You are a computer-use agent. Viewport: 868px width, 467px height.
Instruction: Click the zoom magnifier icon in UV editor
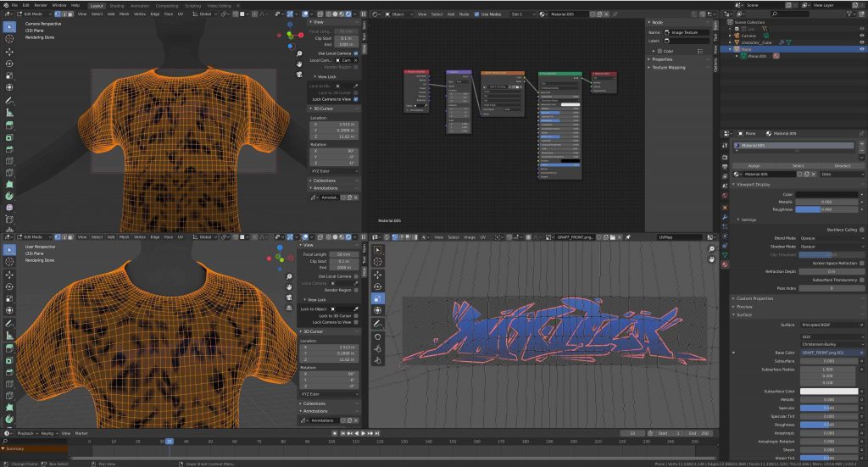click(712, 248)
